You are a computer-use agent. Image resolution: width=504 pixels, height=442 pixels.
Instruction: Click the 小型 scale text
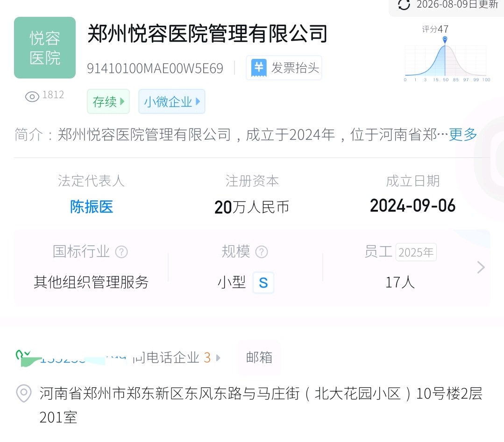[x=232, y=282]
